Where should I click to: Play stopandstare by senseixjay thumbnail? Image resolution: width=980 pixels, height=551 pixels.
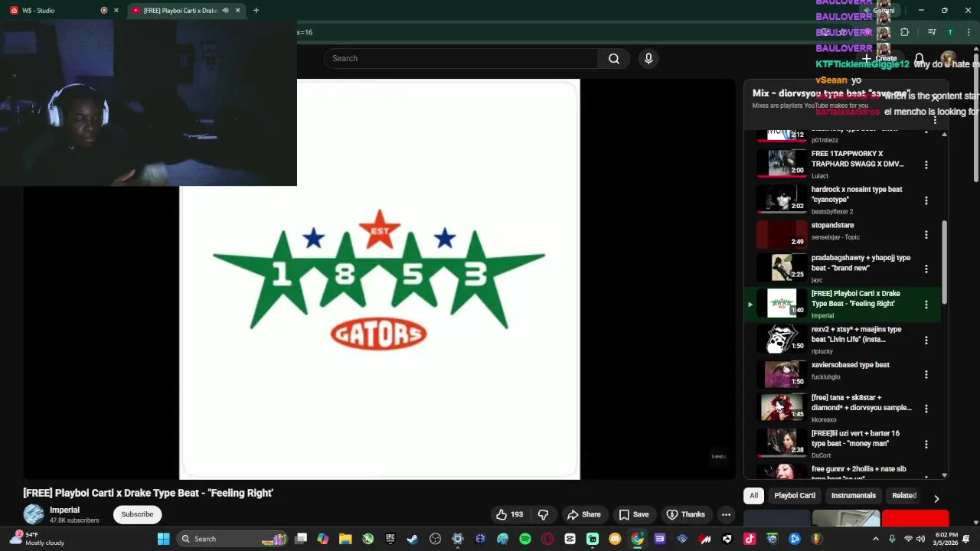782,235
